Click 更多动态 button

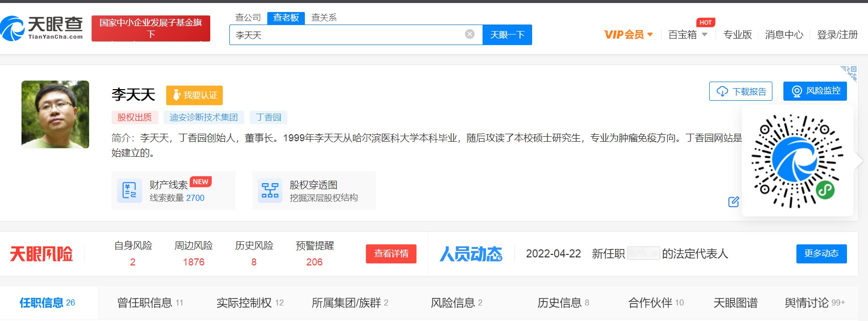point(821,253)
